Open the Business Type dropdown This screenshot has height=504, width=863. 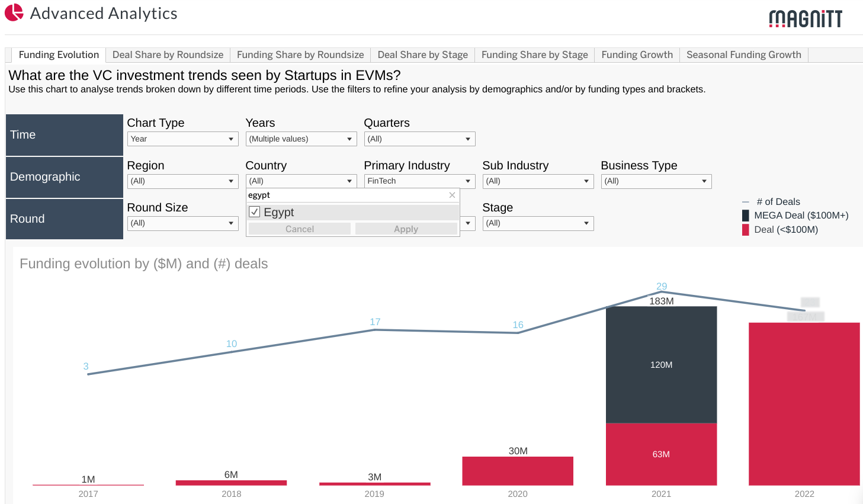pos(705,181)
